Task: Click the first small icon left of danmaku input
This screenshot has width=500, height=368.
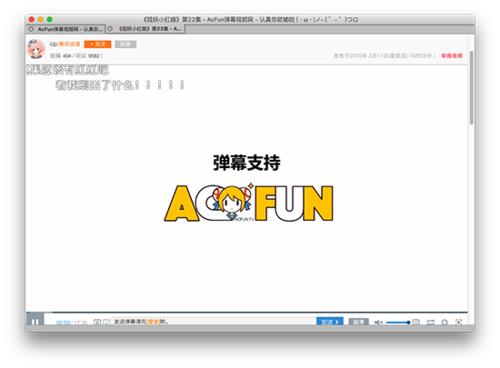Action: pos(97,322)
